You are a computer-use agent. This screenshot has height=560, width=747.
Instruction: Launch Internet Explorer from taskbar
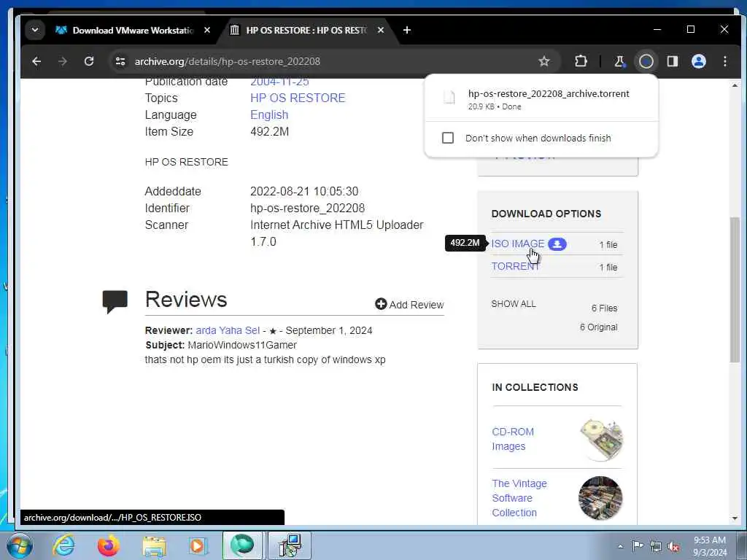click(63, 545)
